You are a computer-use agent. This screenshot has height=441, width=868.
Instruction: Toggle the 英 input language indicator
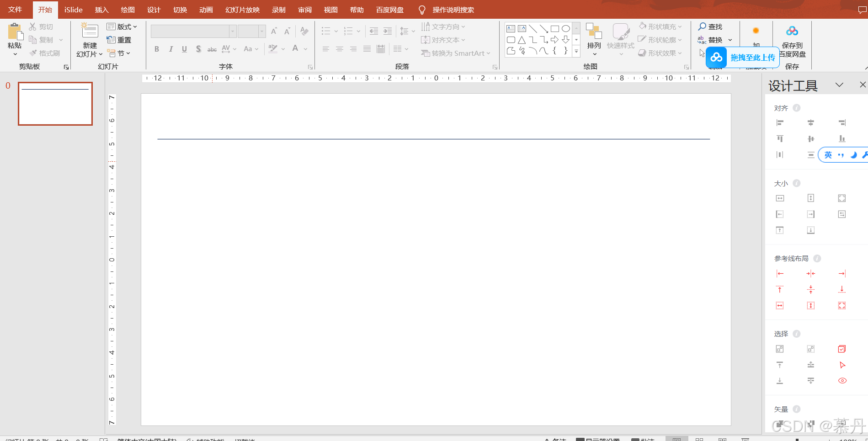click(x=828, y=155)
